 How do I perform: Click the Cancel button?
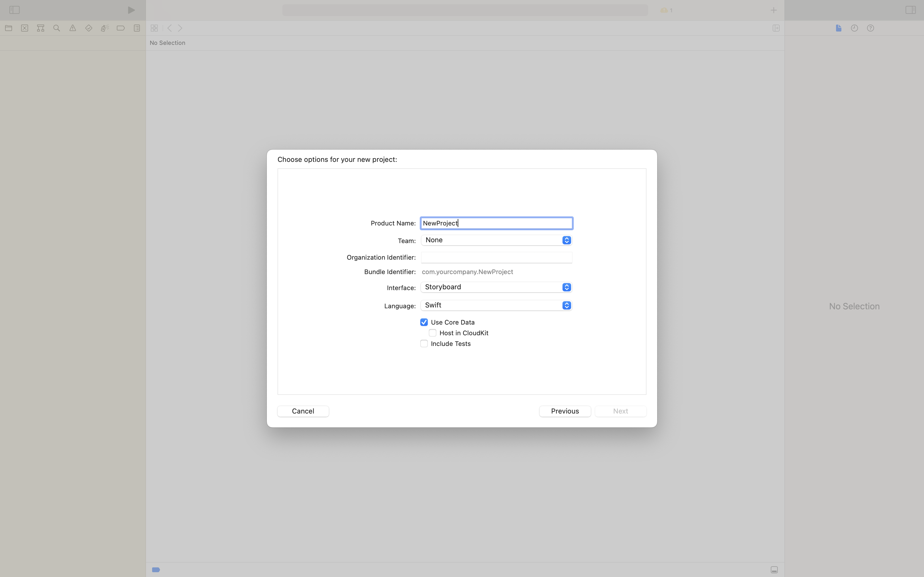[303, 411]
